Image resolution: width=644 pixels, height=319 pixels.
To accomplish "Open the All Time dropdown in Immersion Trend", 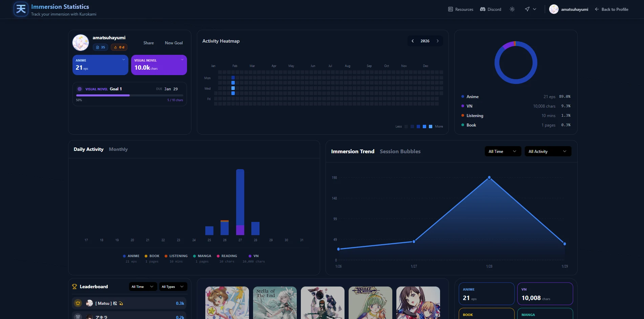I will [503, 151].
